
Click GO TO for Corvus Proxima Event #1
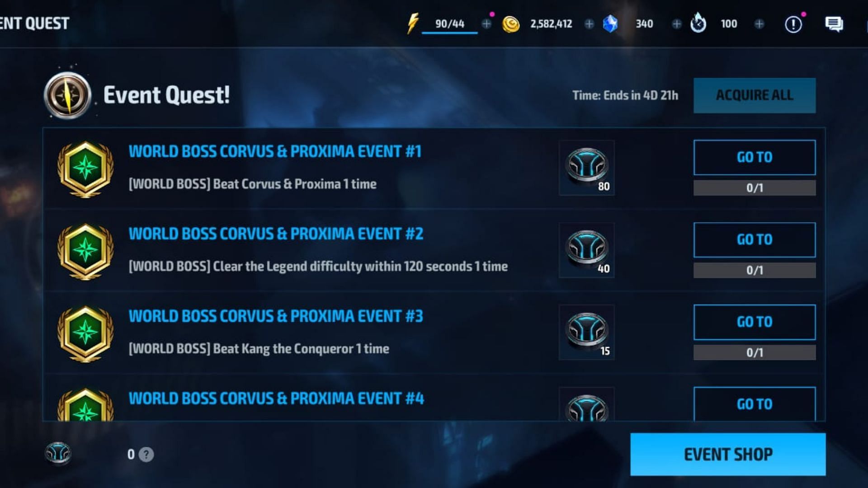click(754, 157)
